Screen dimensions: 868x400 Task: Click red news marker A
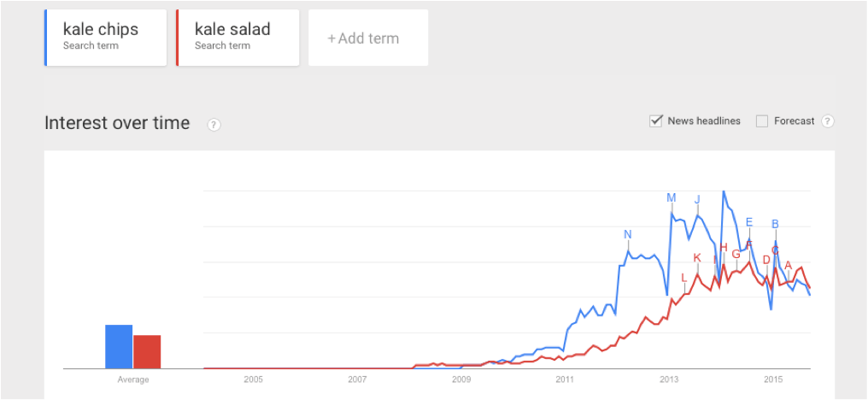coord(788,265)
